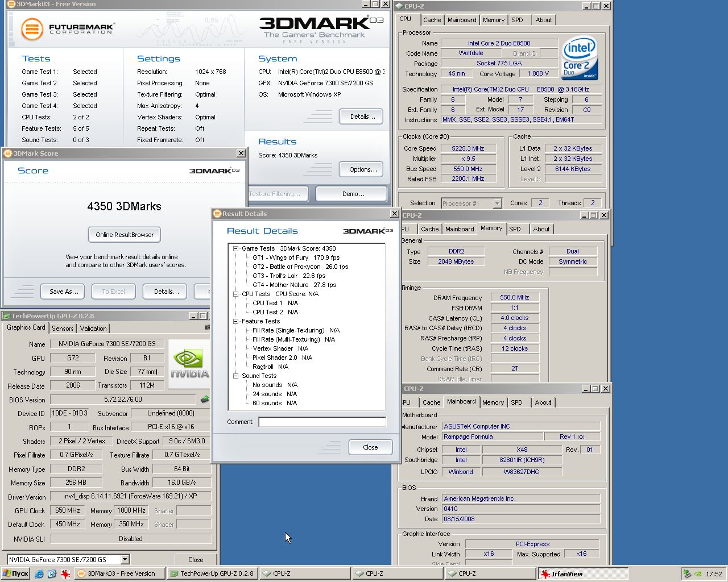Select GT2 - Battle of Proxycon row
Image resolution: width=728 pixels, height=582 pixels.
coord(300,267)
